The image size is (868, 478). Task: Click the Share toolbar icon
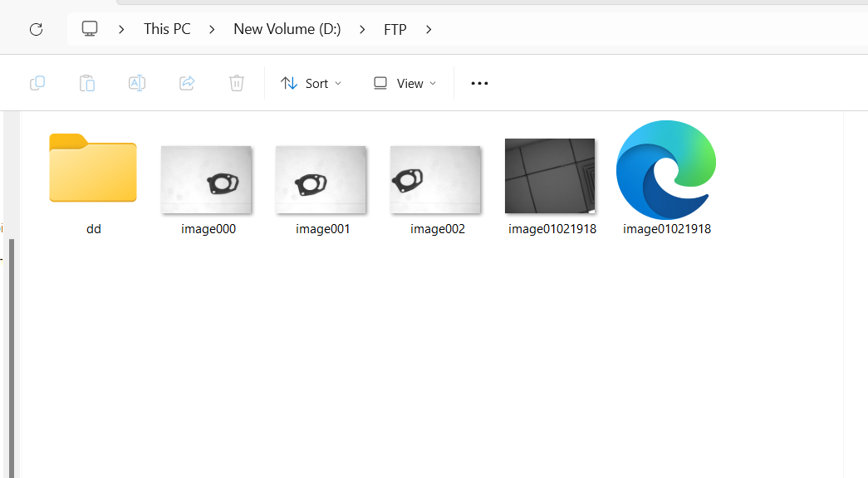point(187,84)
